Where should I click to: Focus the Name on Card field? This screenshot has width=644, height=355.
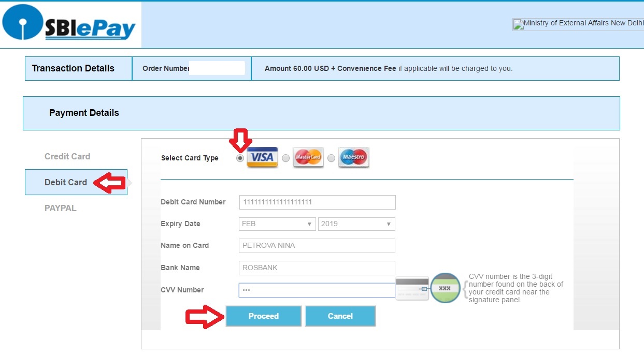[x=317, y=246]
